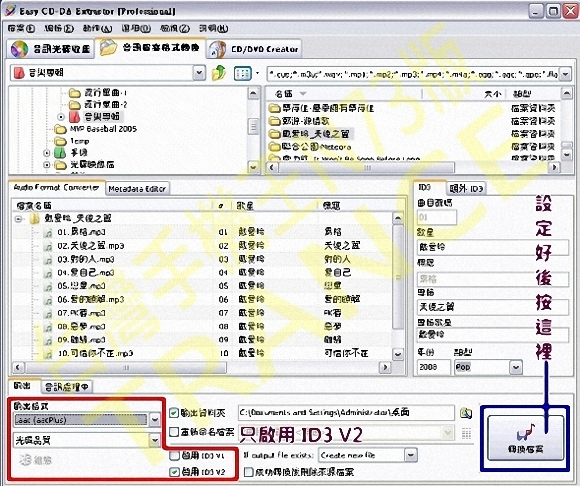Viewport: 580px width, 486px height.
Task: Click the music note icon of track 03
Action: pyautogui.click(x=48, y=260)
